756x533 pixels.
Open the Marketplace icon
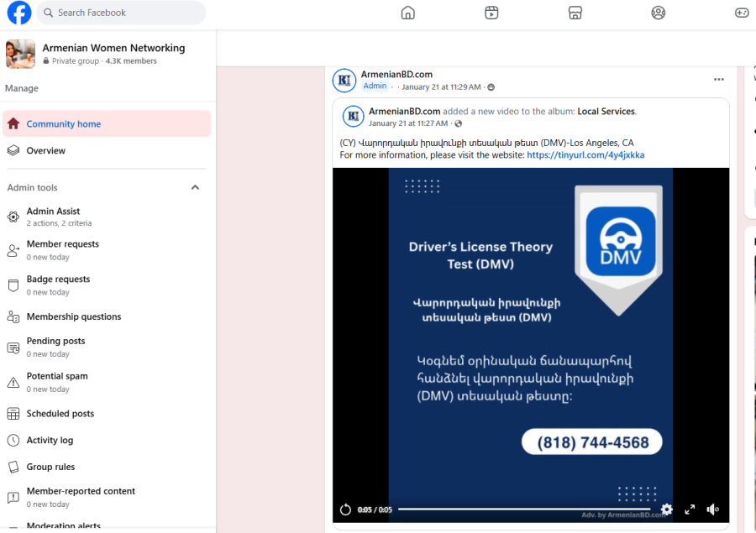575,13
